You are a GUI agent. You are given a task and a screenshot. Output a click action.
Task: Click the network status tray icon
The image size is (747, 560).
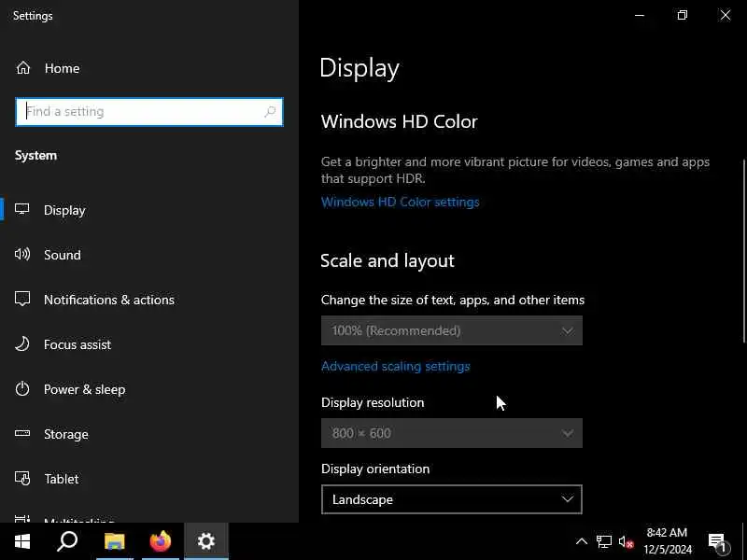[603, 542]
